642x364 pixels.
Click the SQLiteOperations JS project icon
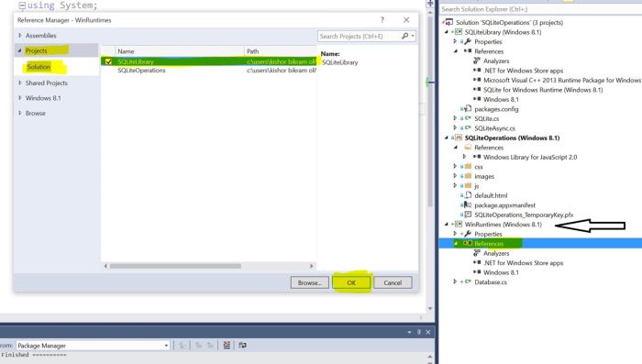[x=459, y=138]
